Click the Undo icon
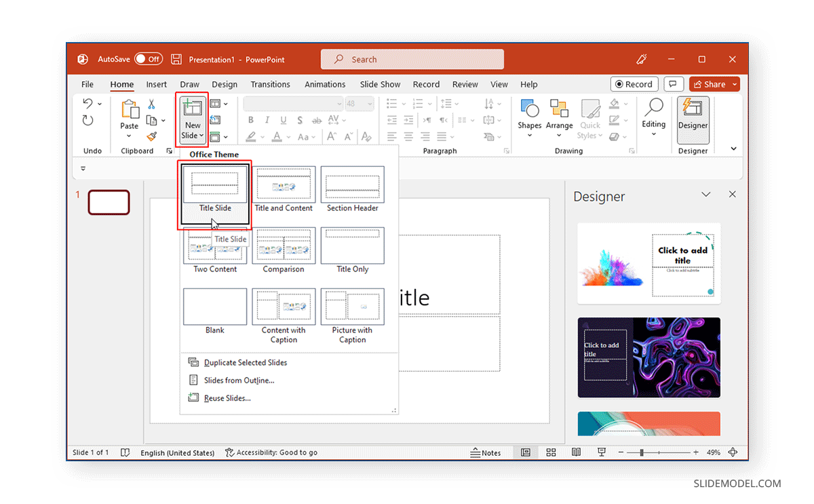814x504 pixels. (x=89, y=103)
